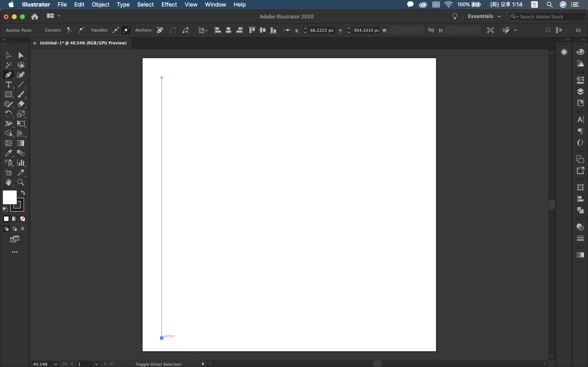Select the Magic Wand tool

tap(8, 65)
